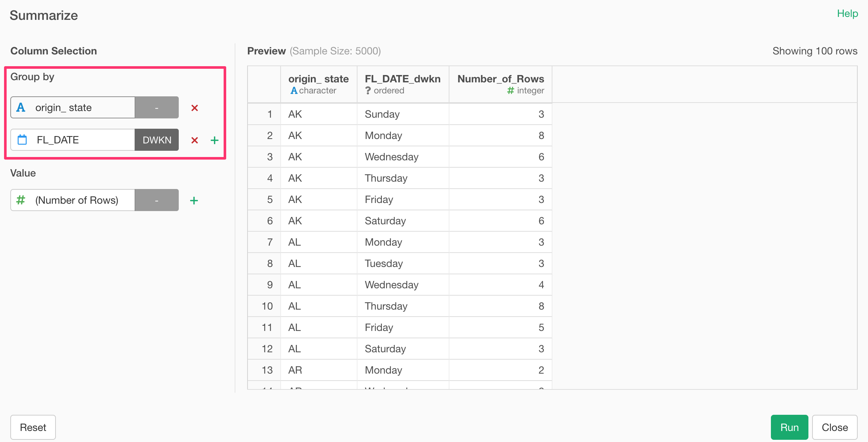
Task: Open the aggregation dropdown for Number of Rows
Action: [157, 200]
